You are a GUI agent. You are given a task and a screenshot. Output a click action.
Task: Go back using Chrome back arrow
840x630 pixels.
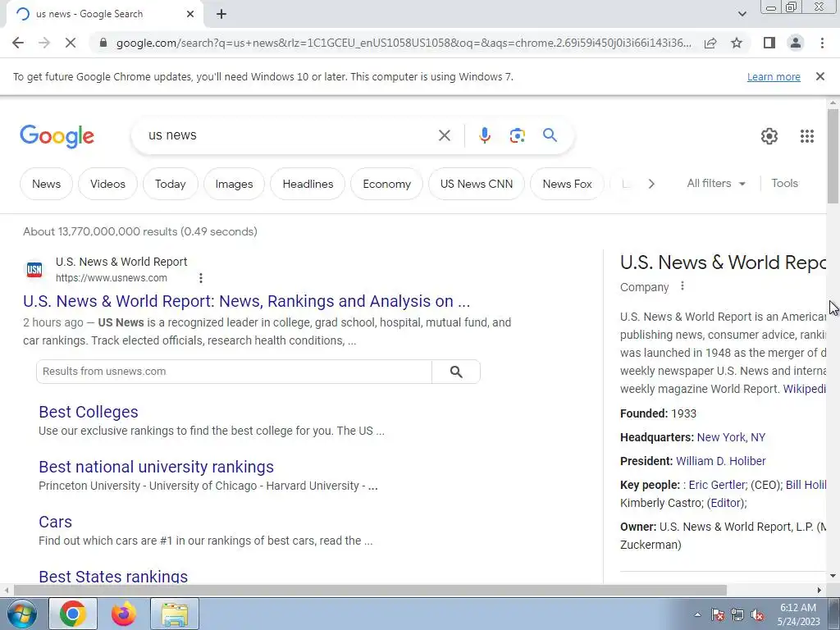[18, 43]
